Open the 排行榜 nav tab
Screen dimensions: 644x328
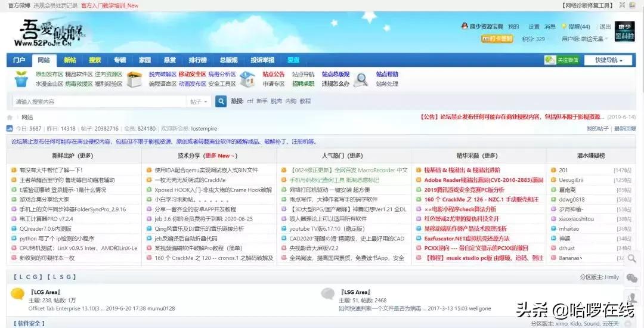coord(197,60)
